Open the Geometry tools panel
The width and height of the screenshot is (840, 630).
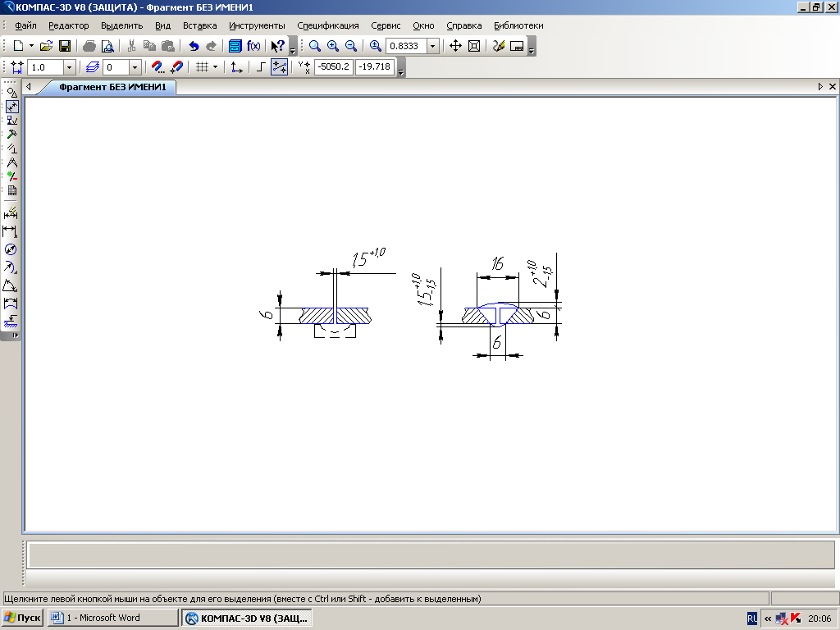coord(11,92)
